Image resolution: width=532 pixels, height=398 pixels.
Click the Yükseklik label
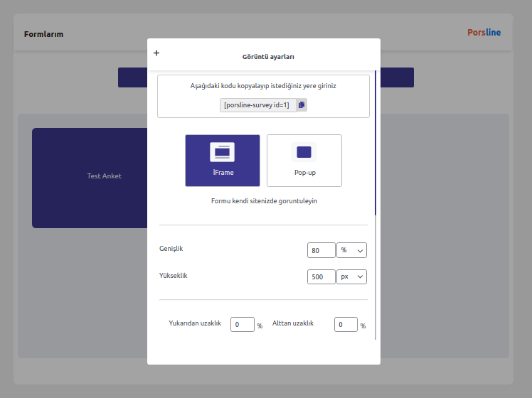(173, 276)
